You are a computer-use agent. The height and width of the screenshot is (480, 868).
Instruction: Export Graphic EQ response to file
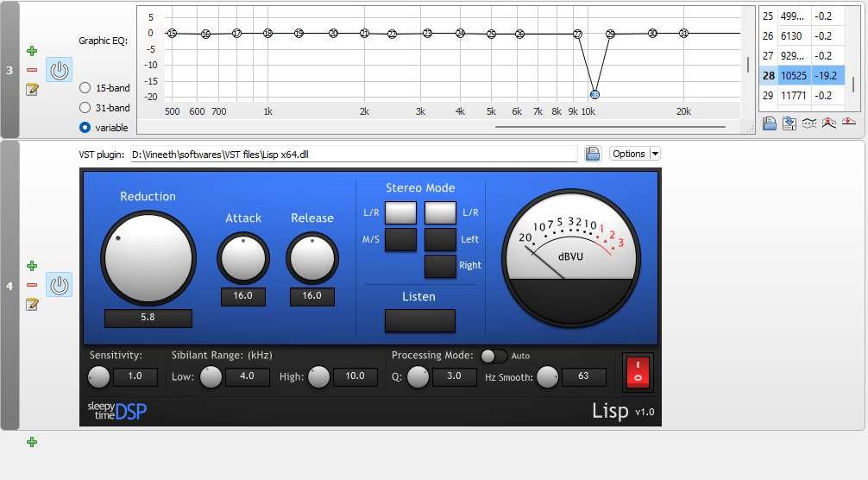(x=789, y=123)
